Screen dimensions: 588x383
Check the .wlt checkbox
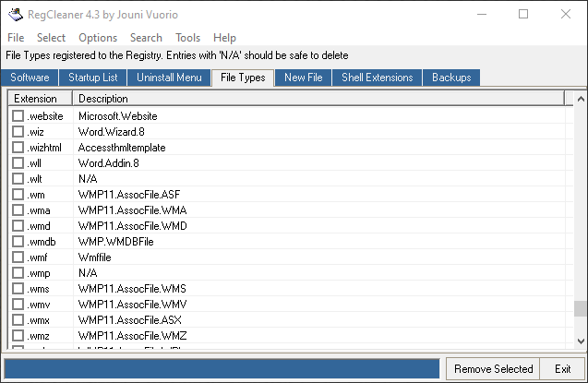pyautogui.click(x=18, y=179)
